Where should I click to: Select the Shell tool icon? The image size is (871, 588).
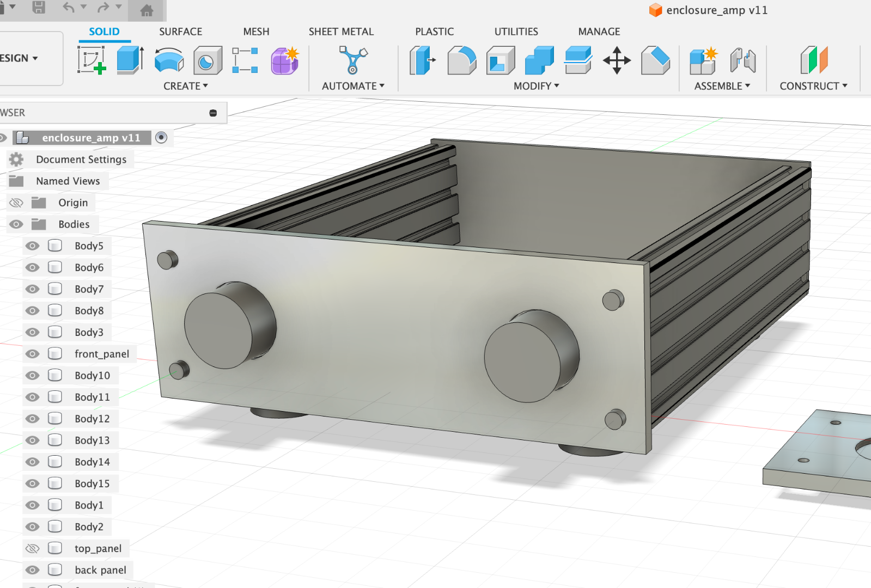coord(501,60)
